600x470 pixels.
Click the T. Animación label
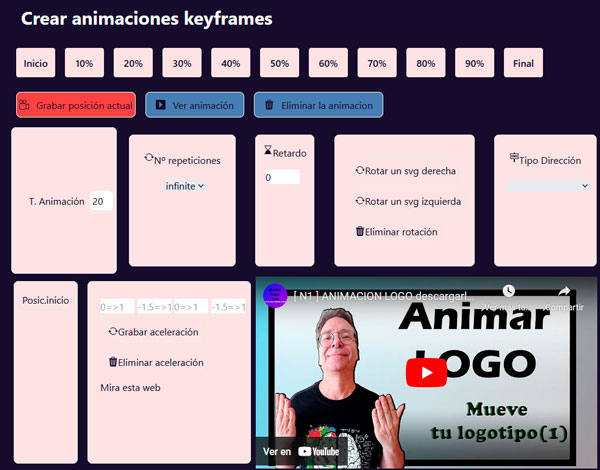57,201
